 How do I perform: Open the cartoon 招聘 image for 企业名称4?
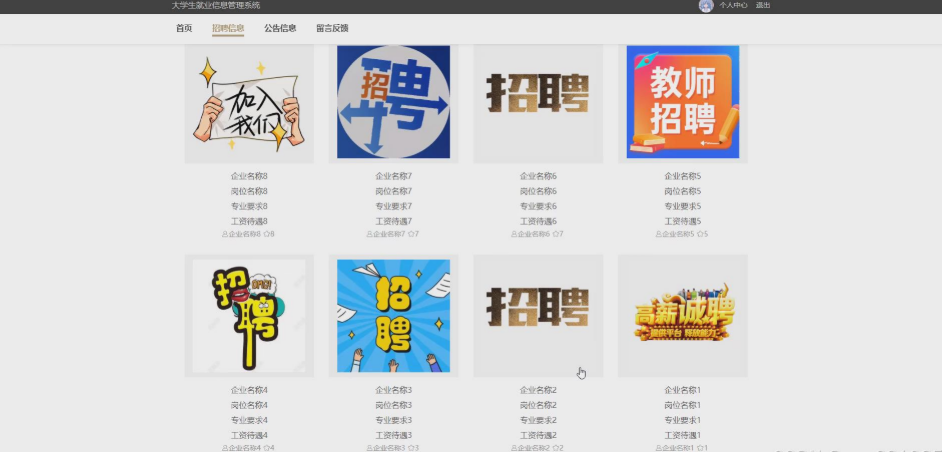click(249, 316)
